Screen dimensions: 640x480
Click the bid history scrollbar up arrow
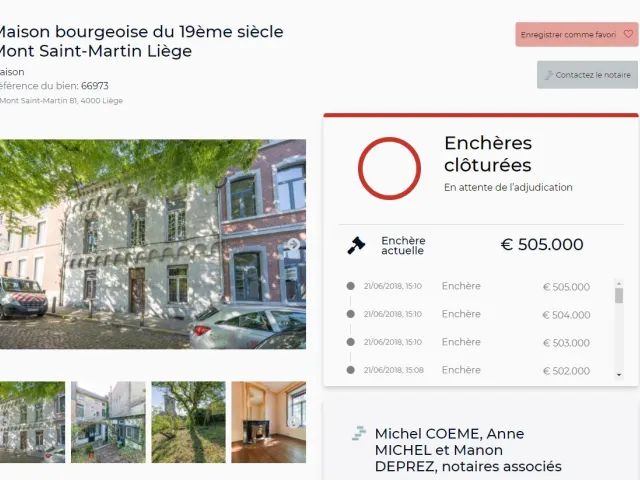tap(619, 283)
